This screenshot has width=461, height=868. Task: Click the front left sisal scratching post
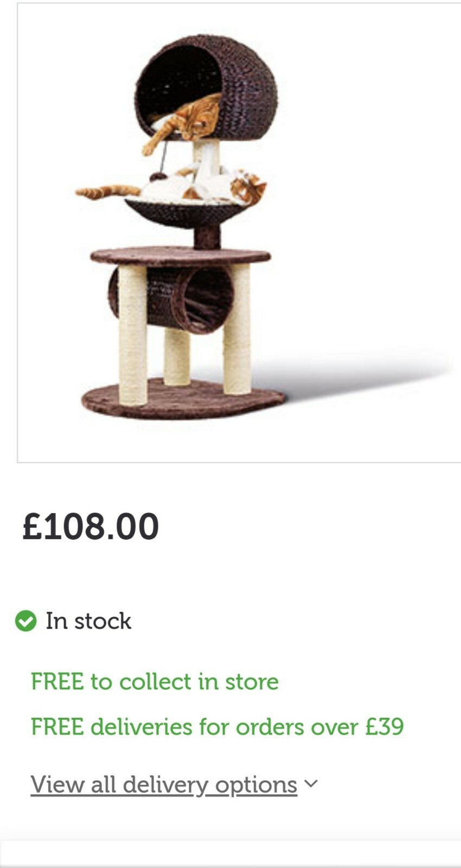132,335
